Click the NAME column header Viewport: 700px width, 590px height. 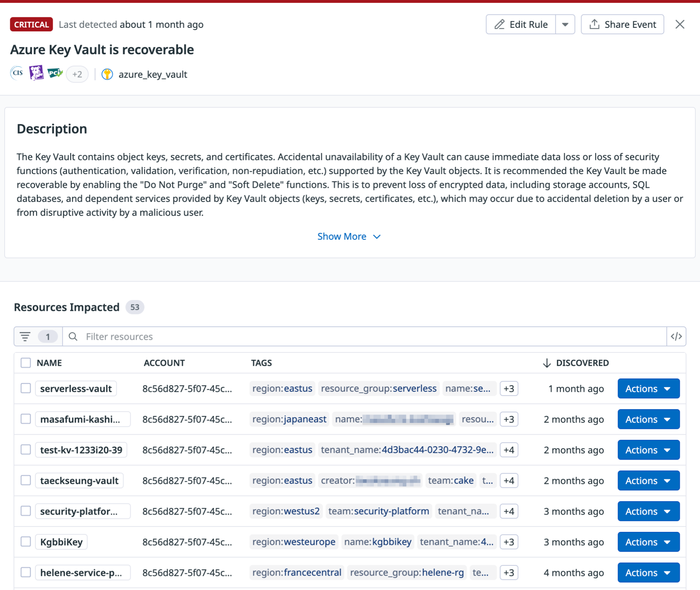click(49, 363)
